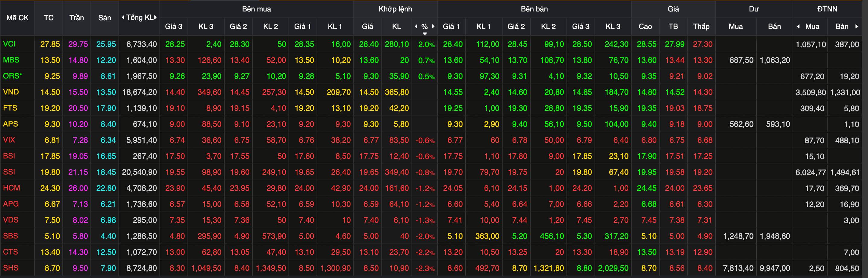Click VDS low price 7.31
The image size is (868, 278).
705,220
